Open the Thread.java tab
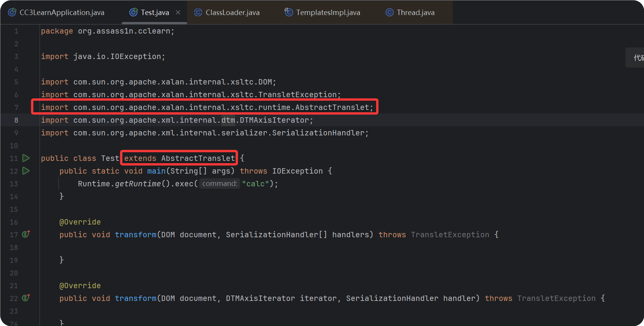This screenshot has height=326, width=644. coord(415,12)
